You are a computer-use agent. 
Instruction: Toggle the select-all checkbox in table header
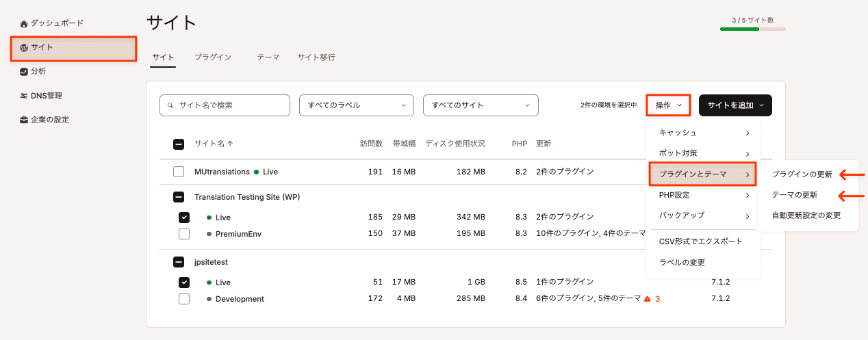(179, 144)
